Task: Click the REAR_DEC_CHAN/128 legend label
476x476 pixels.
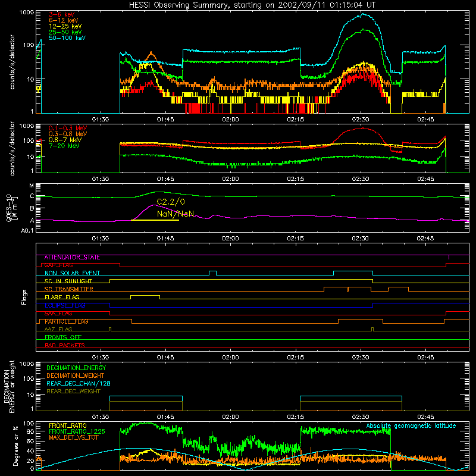Action: pyautogui.click(x=79, y=383)
